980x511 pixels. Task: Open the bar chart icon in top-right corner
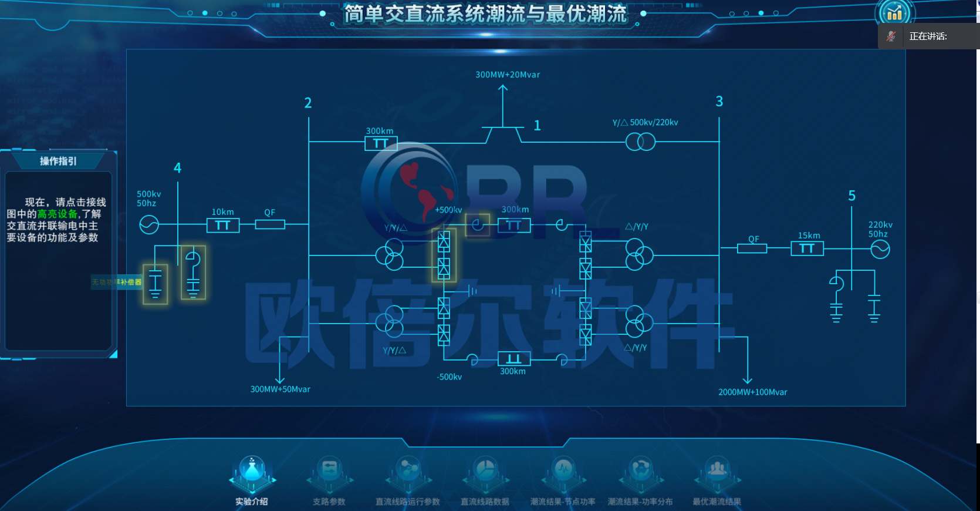894,13
